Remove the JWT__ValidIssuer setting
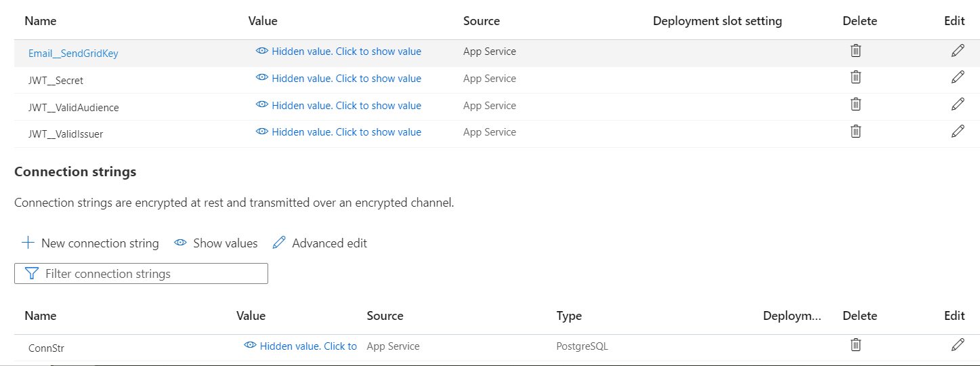This screenshot has width=980, height=366. (x=856, y=131)
